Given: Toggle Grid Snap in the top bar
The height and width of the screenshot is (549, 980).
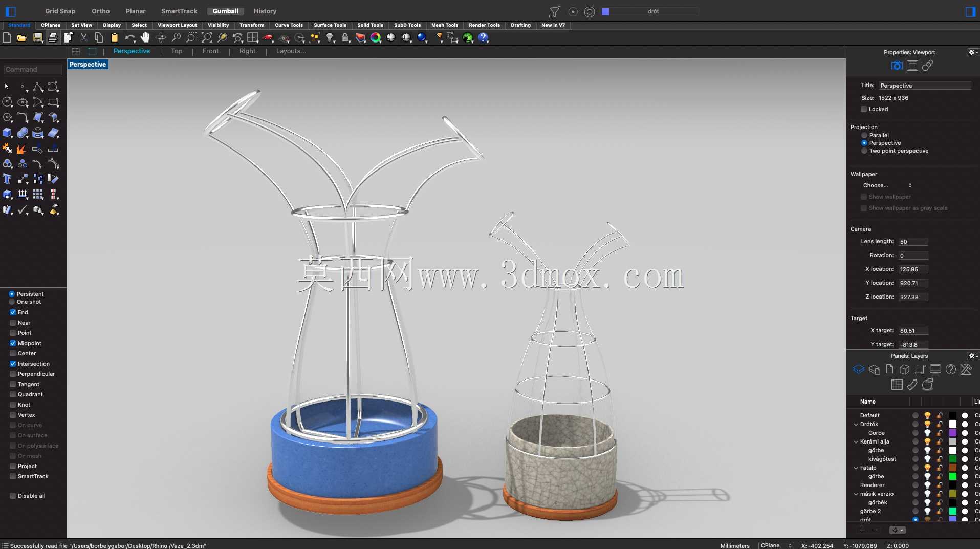Looking at the screenshot, I should (x=60, y=11).
